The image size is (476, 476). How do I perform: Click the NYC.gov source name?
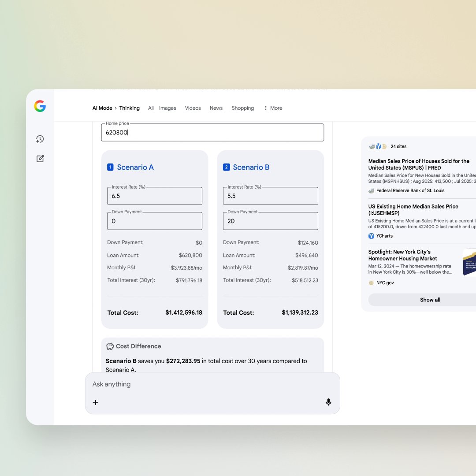click(385, 283)
